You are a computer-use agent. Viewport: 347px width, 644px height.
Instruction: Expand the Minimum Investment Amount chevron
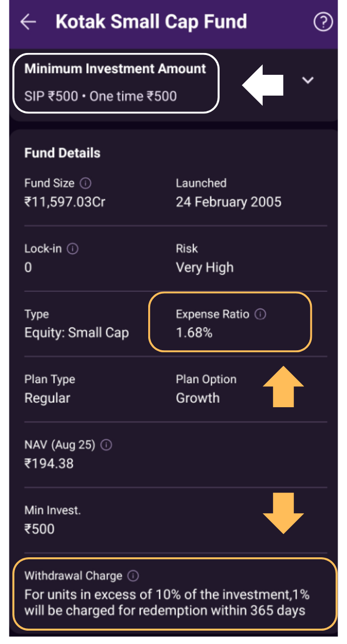308,80
